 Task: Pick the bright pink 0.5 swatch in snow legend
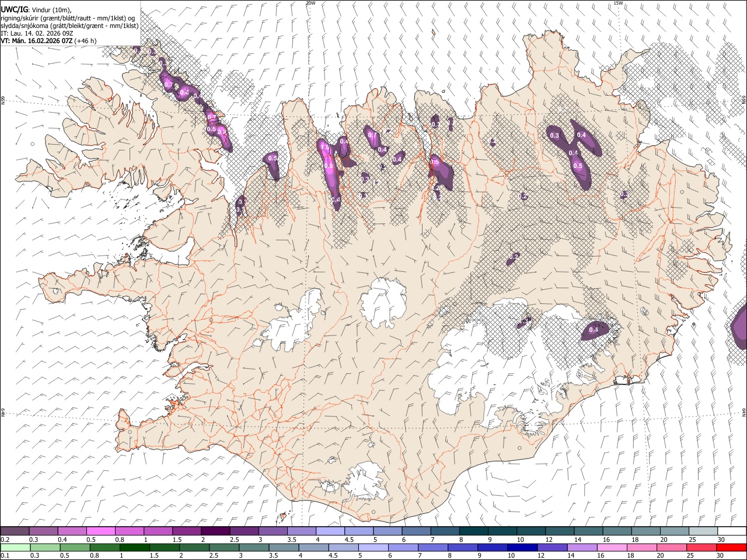[x=101, y=531]
